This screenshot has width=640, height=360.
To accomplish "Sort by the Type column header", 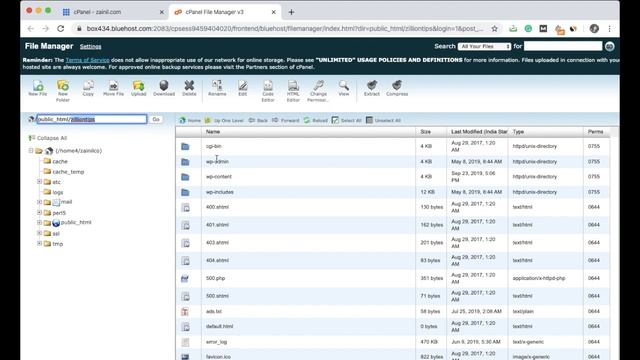I will 518,132.
